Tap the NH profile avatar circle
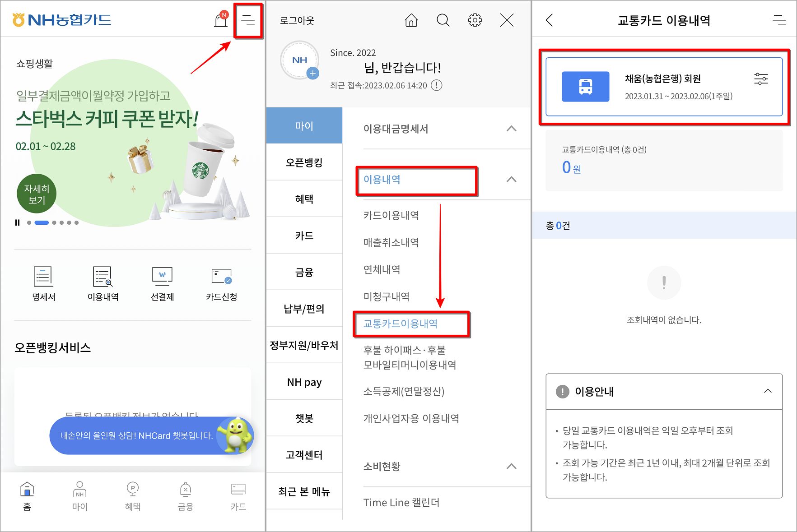Screen dimensions: 797x532 pos(300,60)
